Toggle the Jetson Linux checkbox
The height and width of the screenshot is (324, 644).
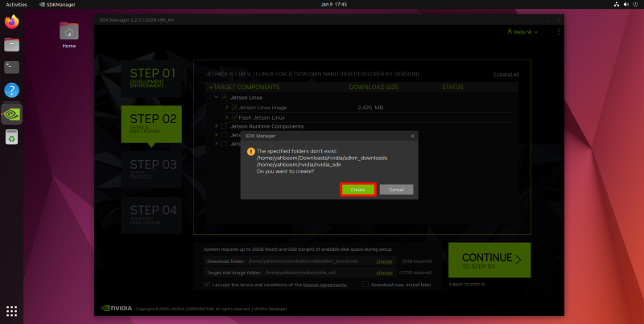pos(224,96)
